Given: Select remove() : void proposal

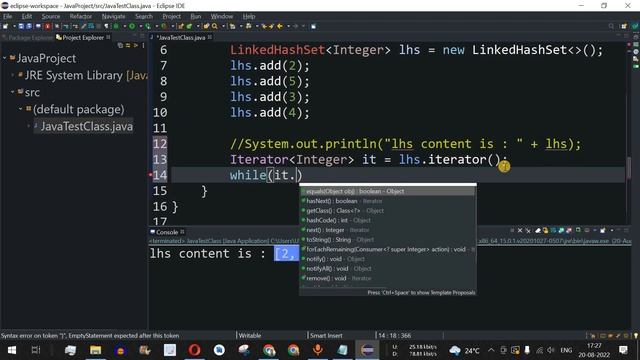Looking at the screenshot, I should pos(388,278).
